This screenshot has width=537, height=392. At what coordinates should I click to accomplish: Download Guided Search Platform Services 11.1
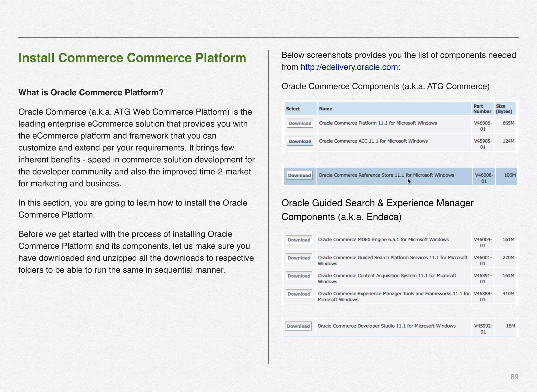coord(299,258)
